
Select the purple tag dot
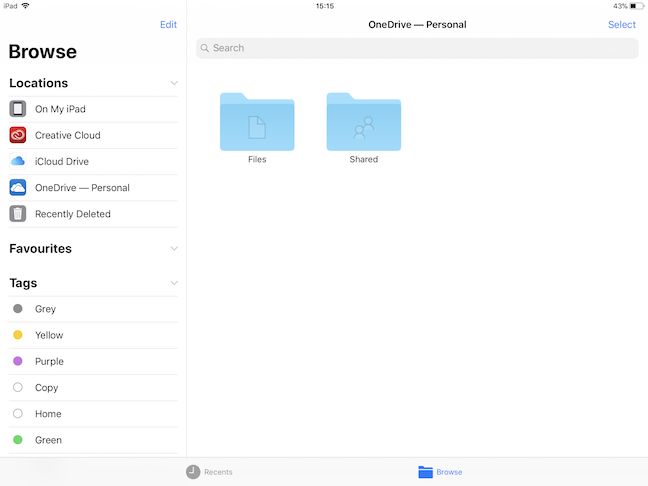[x=18, y=361]
